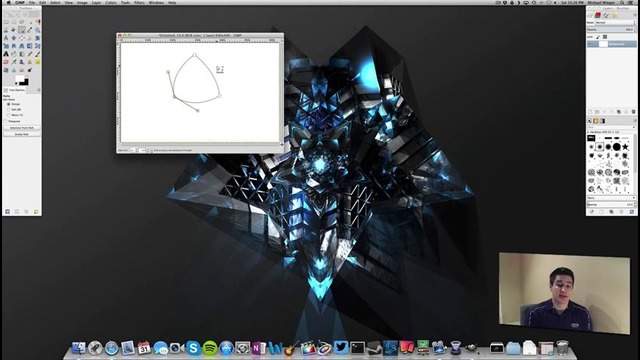Pick the star-shaped brush thumbnail
This screenshot has height=360, width=640.
tap(625, 147)
